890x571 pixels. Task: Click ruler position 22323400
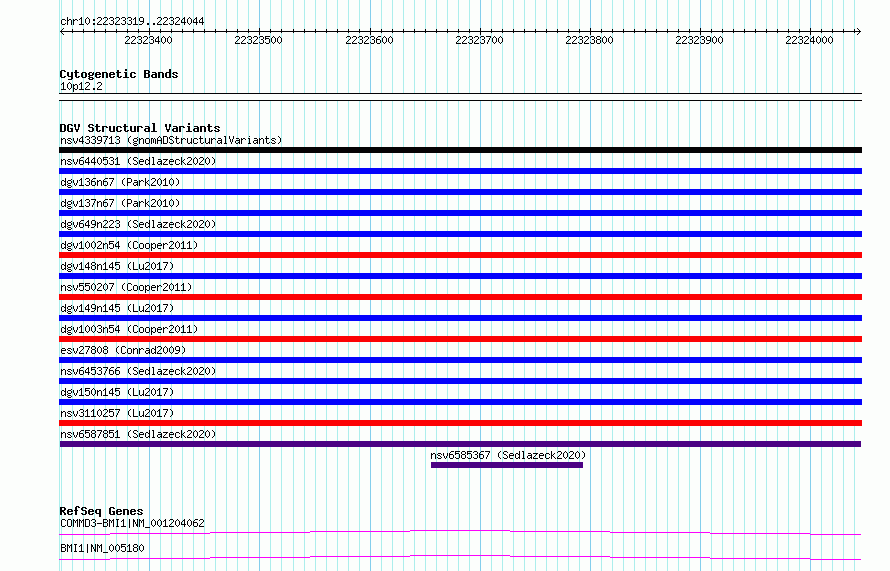click(x=148, y=40)
